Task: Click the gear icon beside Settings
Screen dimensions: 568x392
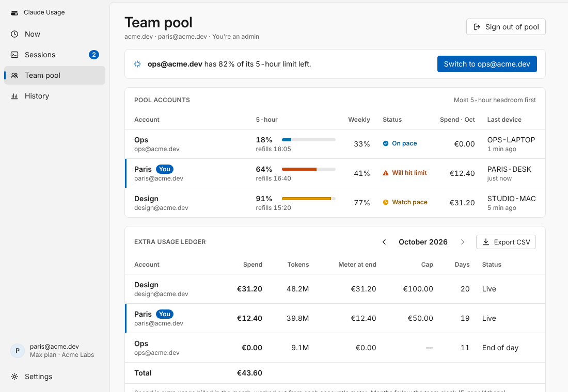Action: tap(14, 377)
